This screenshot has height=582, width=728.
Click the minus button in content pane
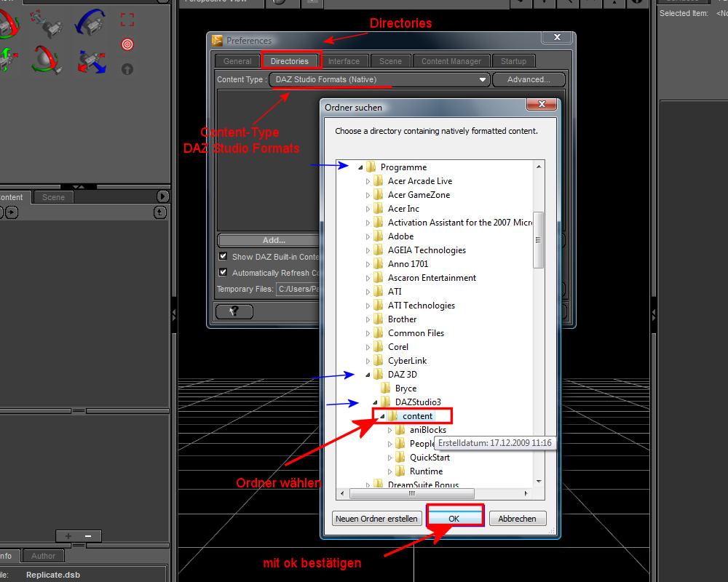coord(88,536)
